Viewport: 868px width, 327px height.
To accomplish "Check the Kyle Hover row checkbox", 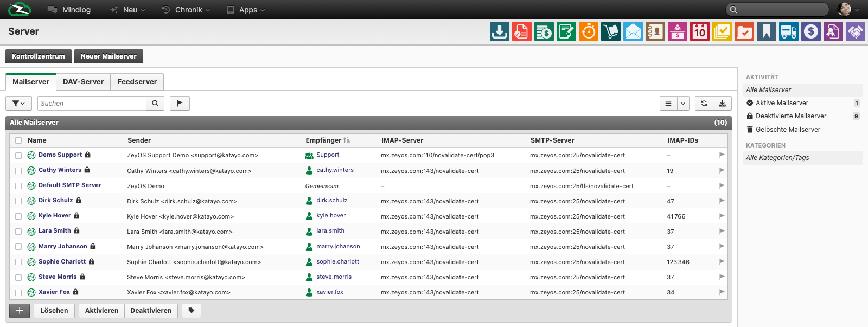I will 18,216.
